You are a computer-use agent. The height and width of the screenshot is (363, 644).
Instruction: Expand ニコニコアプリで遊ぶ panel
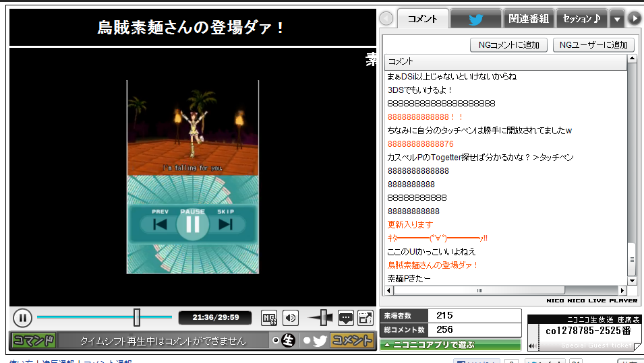click(450, 345)
